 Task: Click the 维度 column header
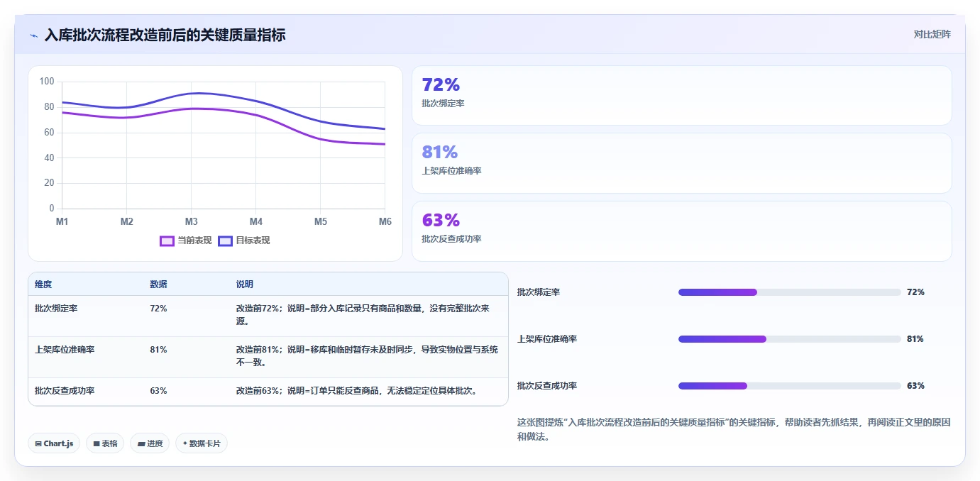tap(43, 284)
